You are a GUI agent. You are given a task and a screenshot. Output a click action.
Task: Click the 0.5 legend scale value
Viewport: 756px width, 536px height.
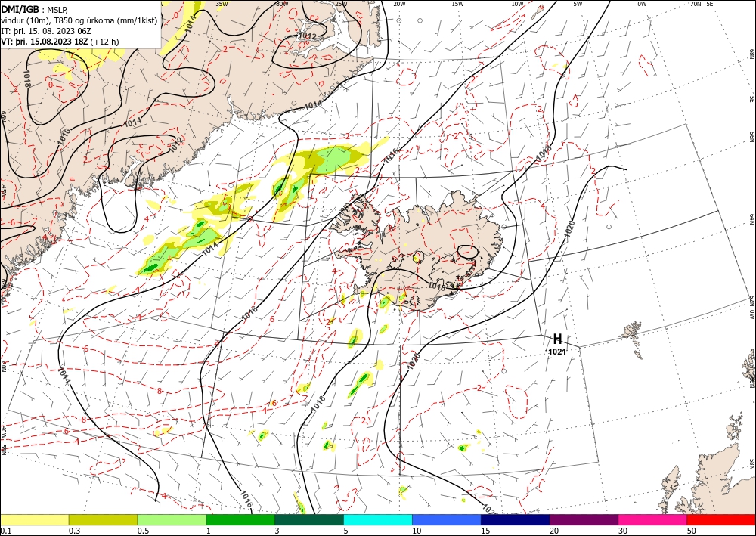[143, 531]
